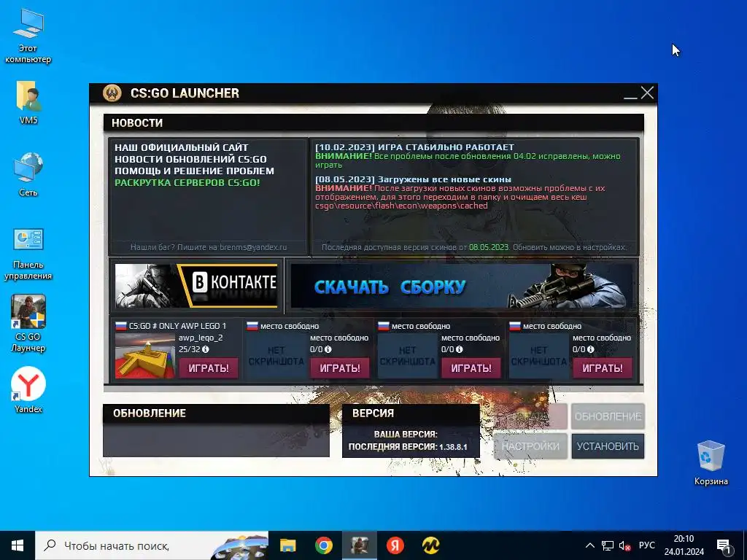This screenshot has width=747, height=560.
Task: Click ИГРАТЬ! on fourth server slot
Action: pos(603,368)
